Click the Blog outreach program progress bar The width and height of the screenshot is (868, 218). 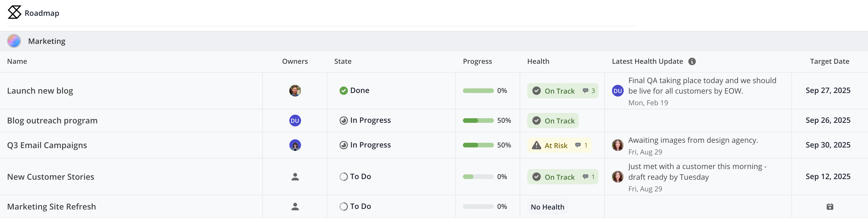[478, 120]
